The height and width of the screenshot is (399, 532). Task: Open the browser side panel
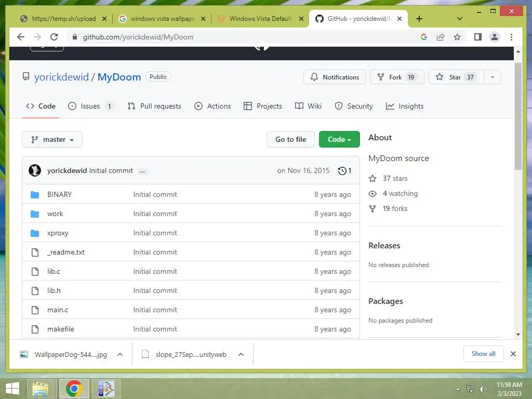pyautogui.click(x=478, y=37)
